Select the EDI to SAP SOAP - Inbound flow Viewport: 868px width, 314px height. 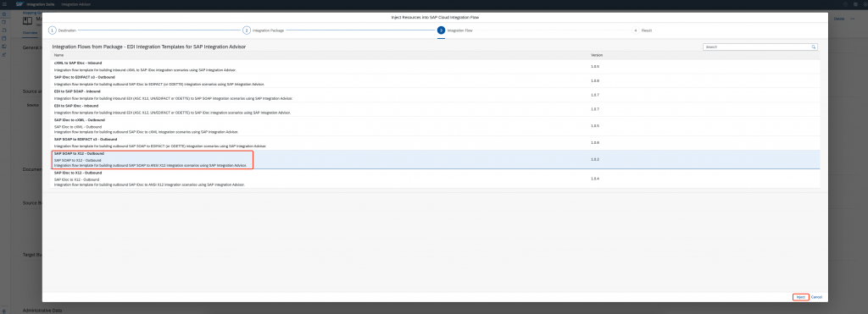434,95
